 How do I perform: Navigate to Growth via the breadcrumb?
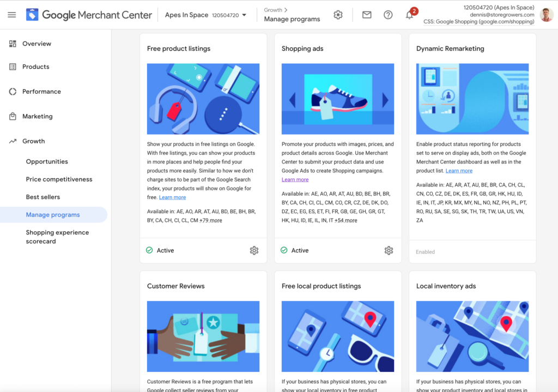tap(273, 9)
